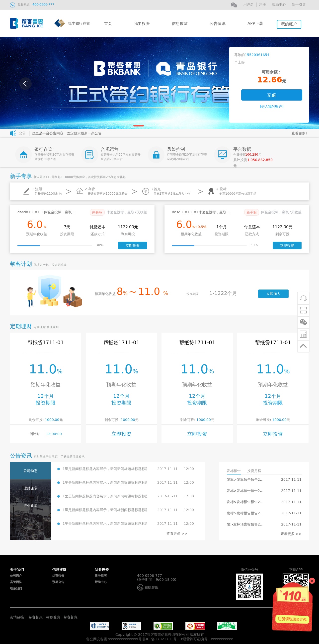Open the calculator icon in floating sidebar
This screenshot has height=644, width=319.
(x=303, y=334)
